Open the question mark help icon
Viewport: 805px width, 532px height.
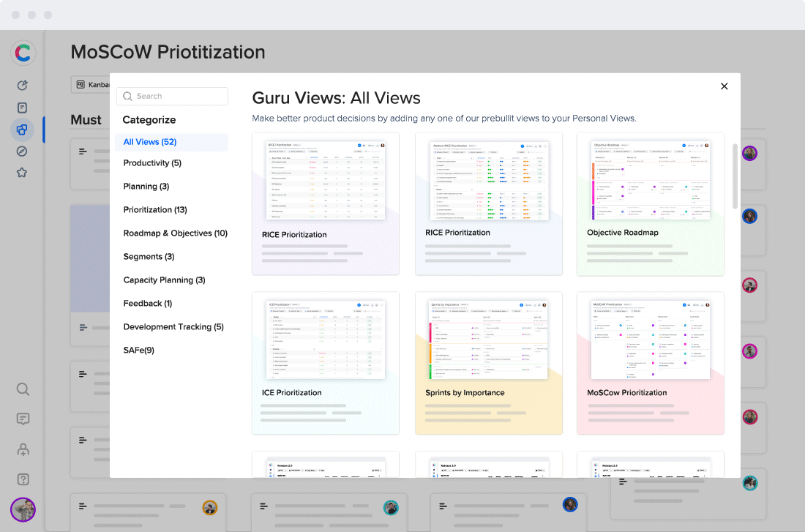tap(23, 479)
